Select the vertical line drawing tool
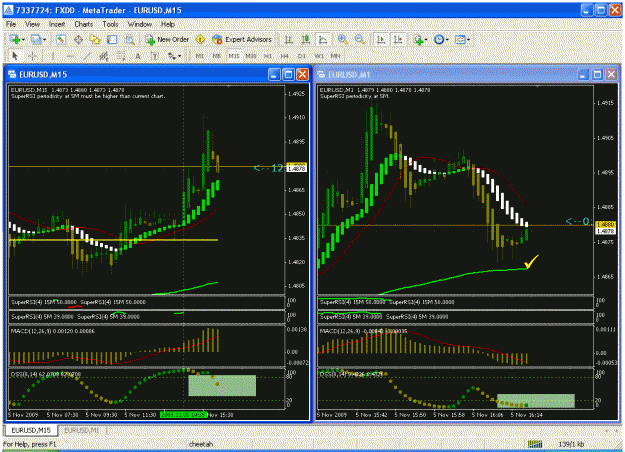Screen dimensions: 625x452 point(53,56)
